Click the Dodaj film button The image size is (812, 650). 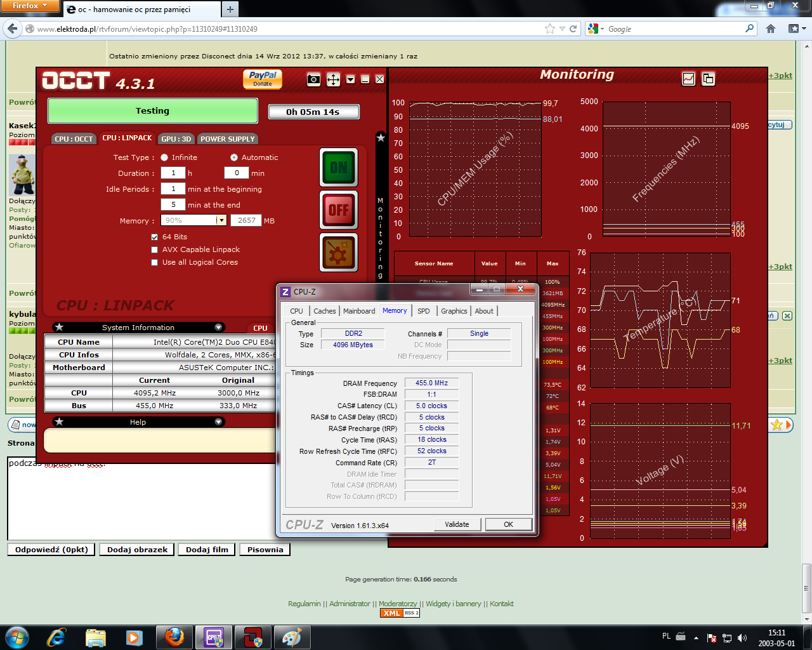point(207,550)
